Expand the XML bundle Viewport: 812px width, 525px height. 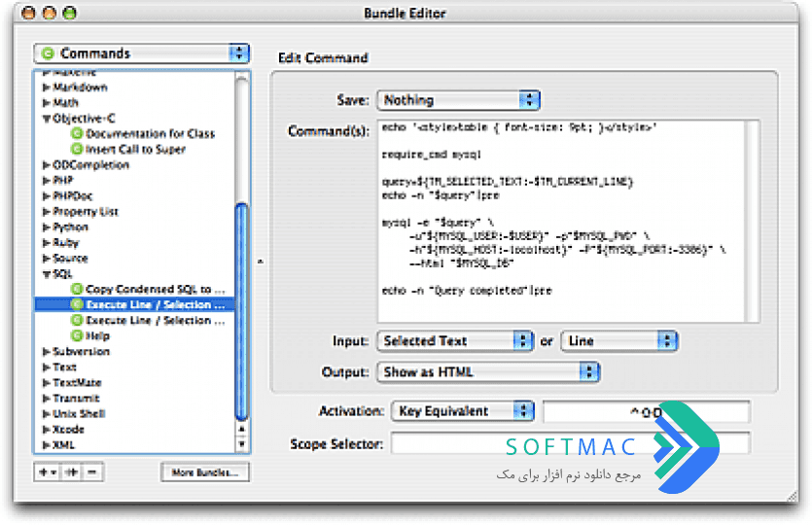click(x=46, y=444)
